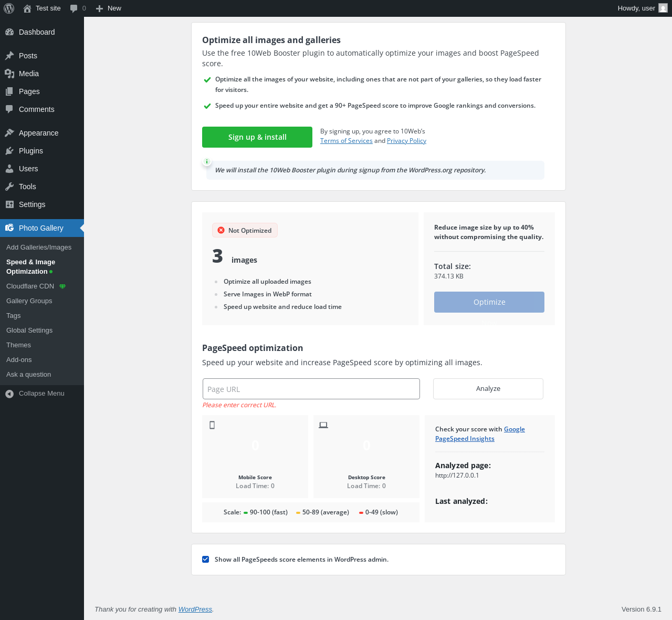Viewport: 672px width, 620px height.
Task: Go to Cloudflare CDN submenu
Action: [x=30, y=286]
